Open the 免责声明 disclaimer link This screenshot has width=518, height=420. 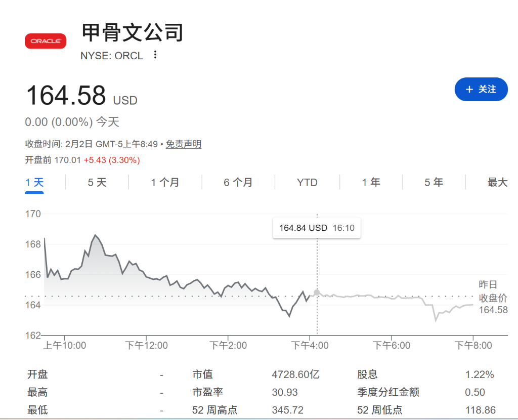(x=184, y=144)
